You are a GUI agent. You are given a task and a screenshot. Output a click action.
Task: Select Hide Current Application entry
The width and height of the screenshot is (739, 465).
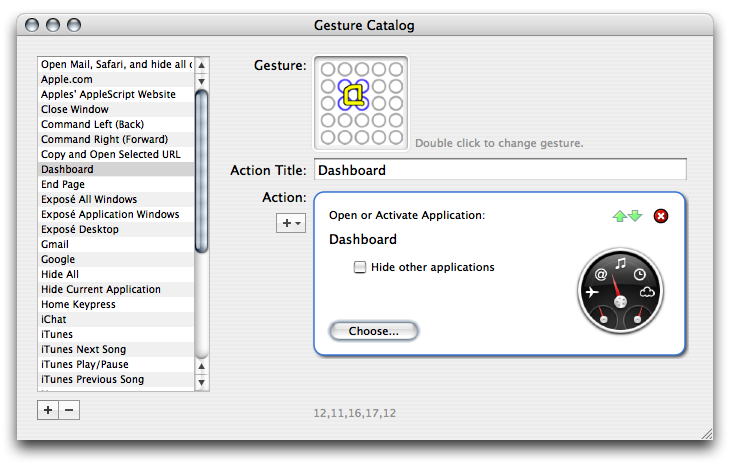tap(100, 289)
